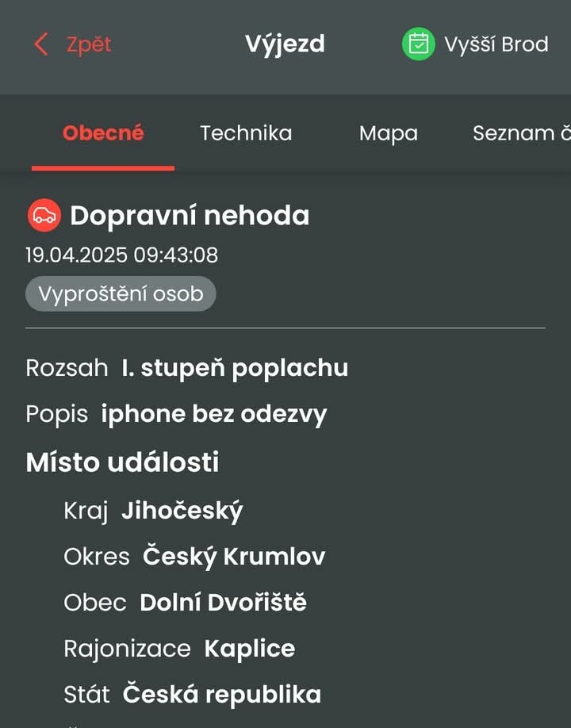Screen dimensions: 571x728
Task: Select the partially visible Seznam tab
Action: click(x=521, y=133)
